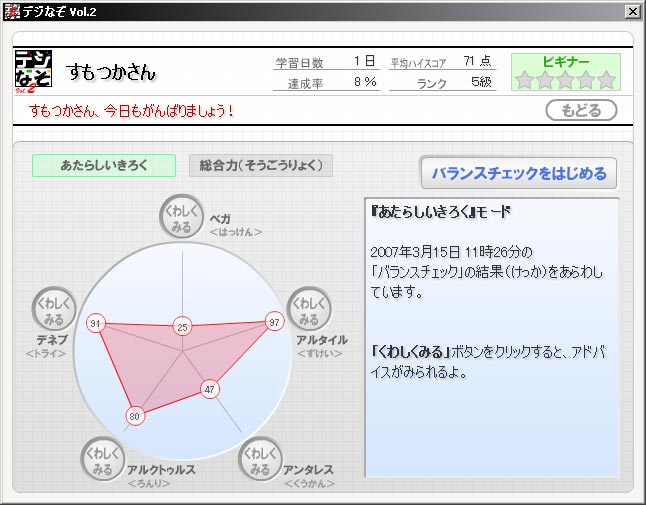Click the first star in the ビギナー rating

(525, 80)
